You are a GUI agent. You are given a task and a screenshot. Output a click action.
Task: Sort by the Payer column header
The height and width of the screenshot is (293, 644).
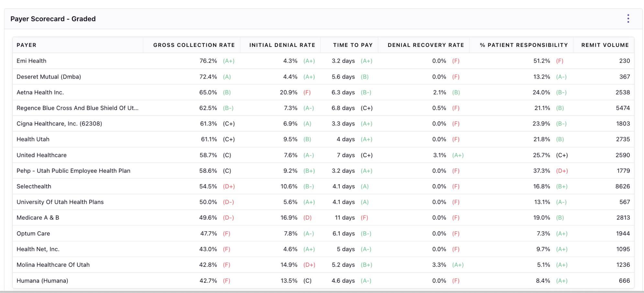27,45
